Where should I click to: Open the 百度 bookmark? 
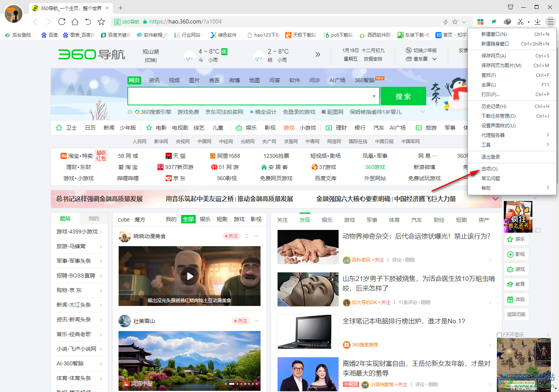pos(49,35)
